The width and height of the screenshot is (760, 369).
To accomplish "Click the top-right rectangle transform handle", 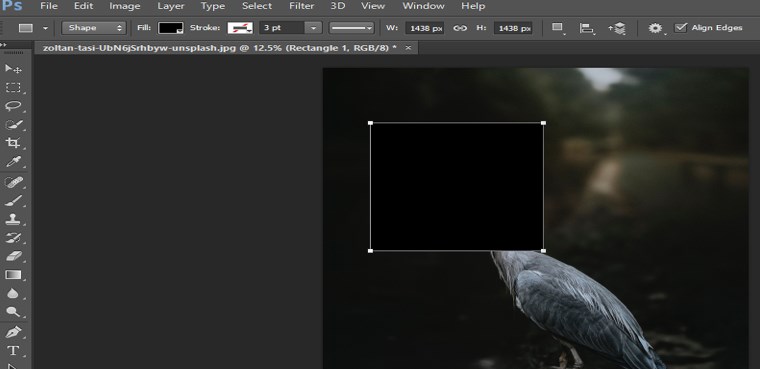I will pos(543,123).
